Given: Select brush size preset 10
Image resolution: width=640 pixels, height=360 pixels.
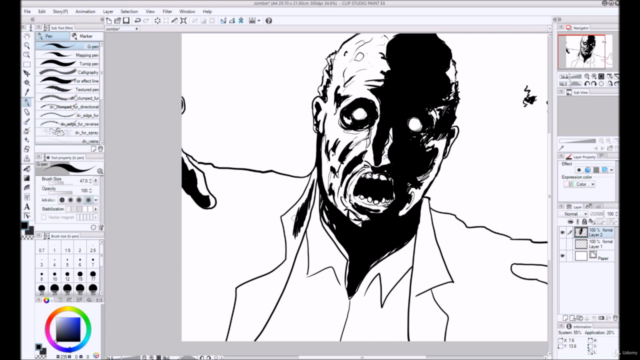Looking at the screenshot, I should pyautogui.click(x=55, y=276).
